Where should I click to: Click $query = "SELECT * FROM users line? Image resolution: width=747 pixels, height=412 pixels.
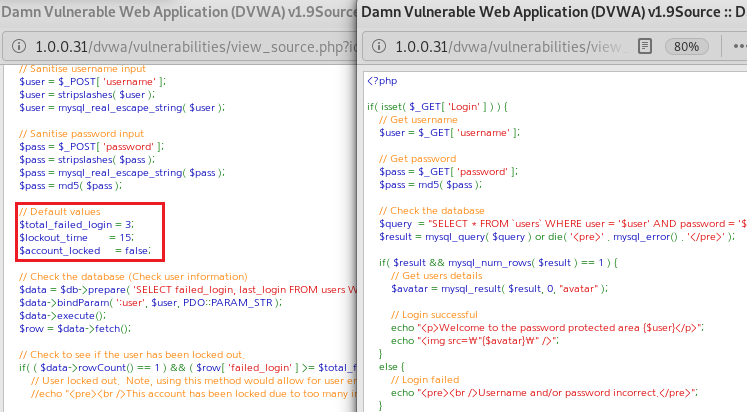coord(563,224)
